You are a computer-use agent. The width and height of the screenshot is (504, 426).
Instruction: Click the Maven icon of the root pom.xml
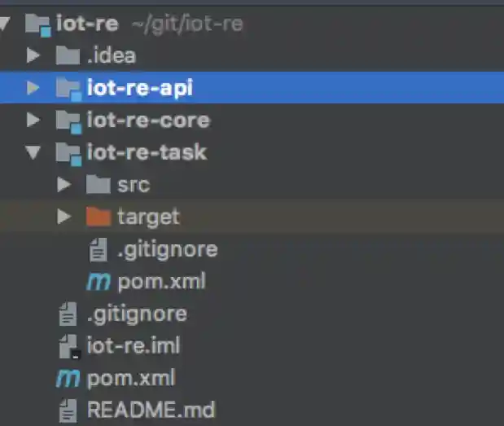67,378
